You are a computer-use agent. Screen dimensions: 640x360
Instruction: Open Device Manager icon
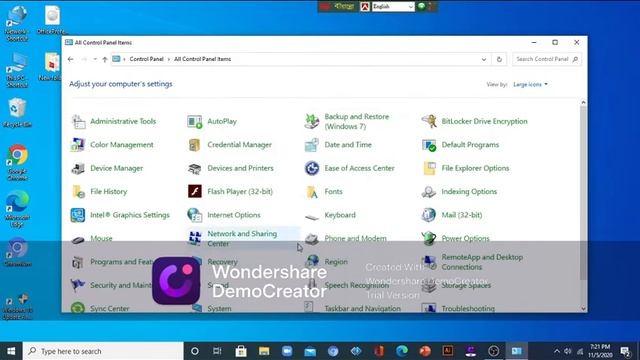click(x=78, y=168)
